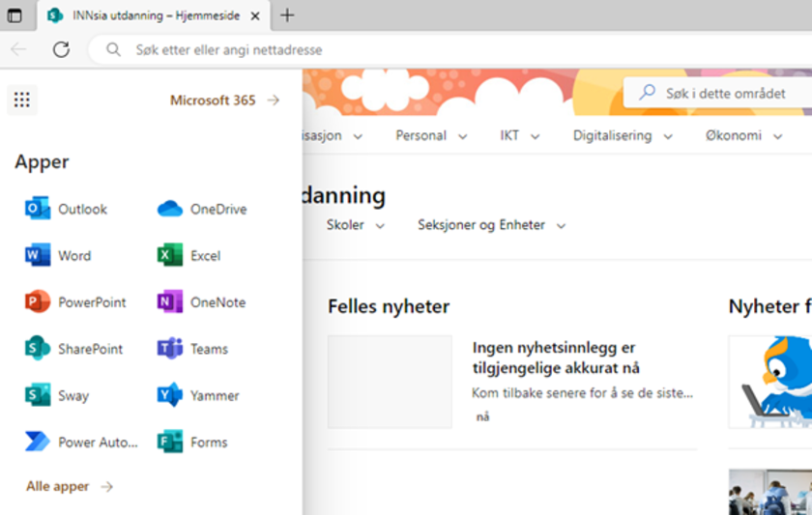Close the app launcher waffle menu
Image resolution: width=812 pixels, height=515 pixels.
click(x=21, y=100)
